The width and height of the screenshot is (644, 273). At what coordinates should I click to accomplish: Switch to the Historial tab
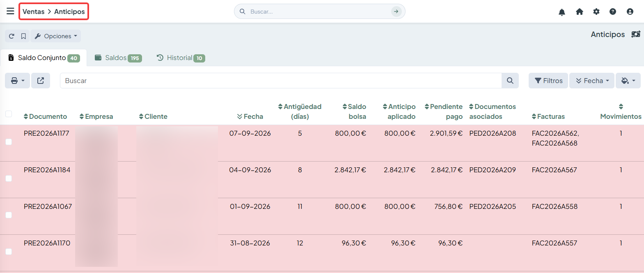(181, 58)
